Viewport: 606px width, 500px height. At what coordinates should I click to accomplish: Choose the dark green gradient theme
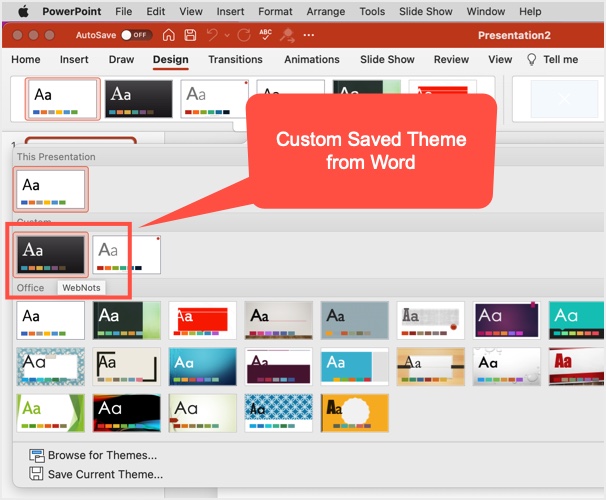coord(126,321)
